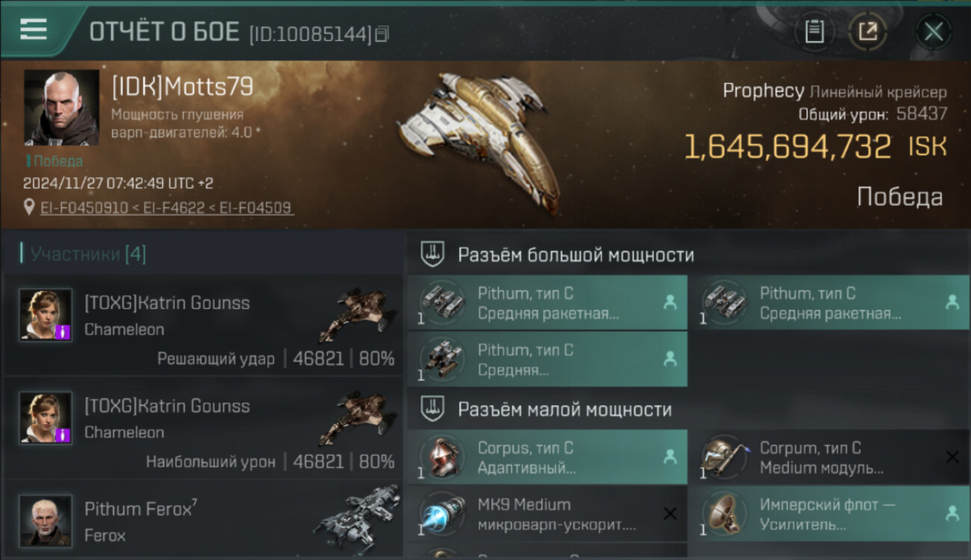Image resolution: width=971 pixels, height=560 pixels.
Task: Select the first Pithum type C missile launcher
Action: click(x=547, y=302)
